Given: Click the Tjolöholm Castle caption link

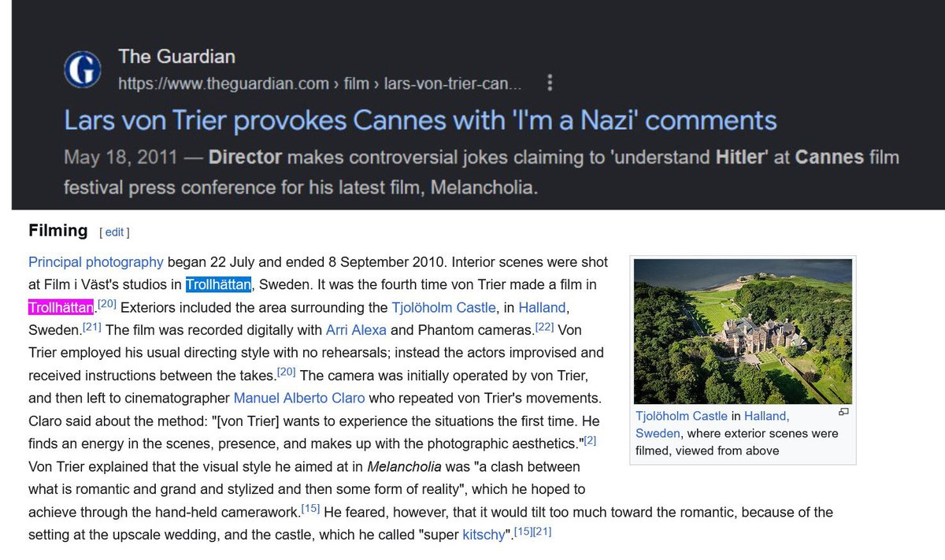Looking at the screenshot, I should (x=682, y=416).
